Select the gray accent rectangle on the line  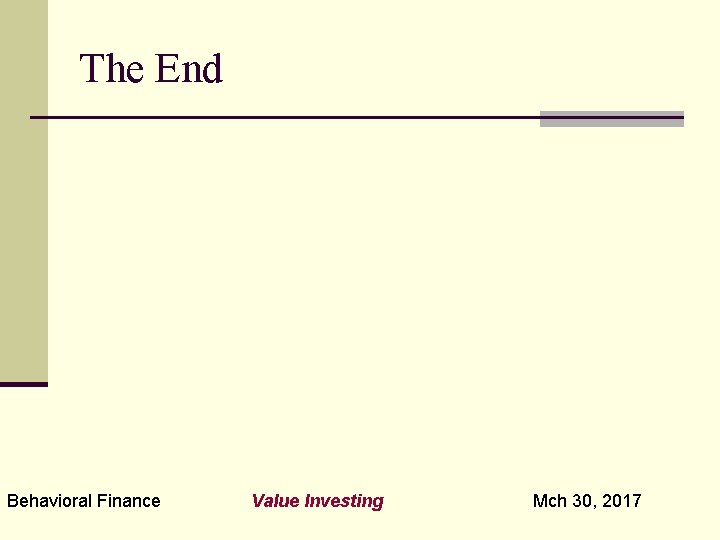612,119
